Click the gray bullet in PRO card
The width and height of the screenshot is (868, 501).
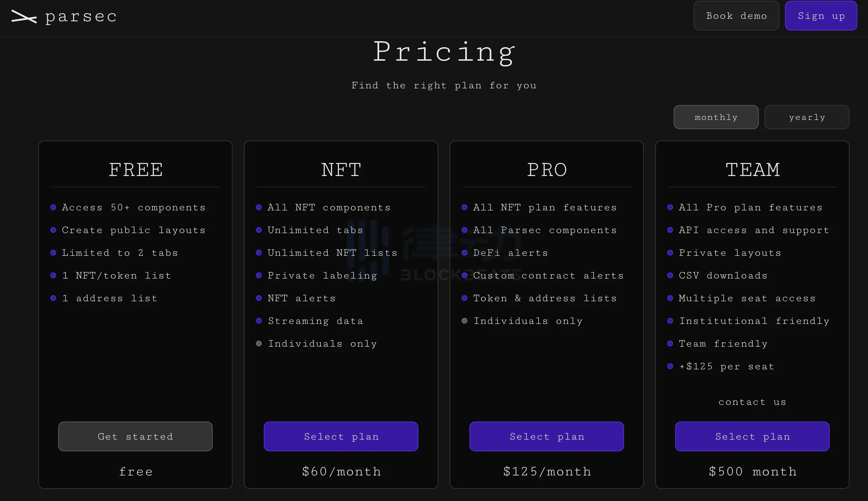[x=464, y=321]
